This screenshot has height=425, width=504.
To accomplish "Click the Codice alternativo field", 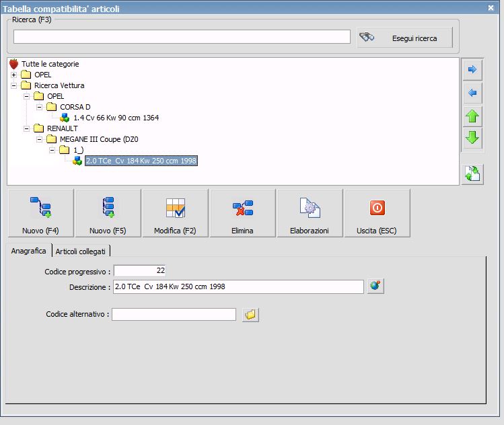I will coord(174,314).
